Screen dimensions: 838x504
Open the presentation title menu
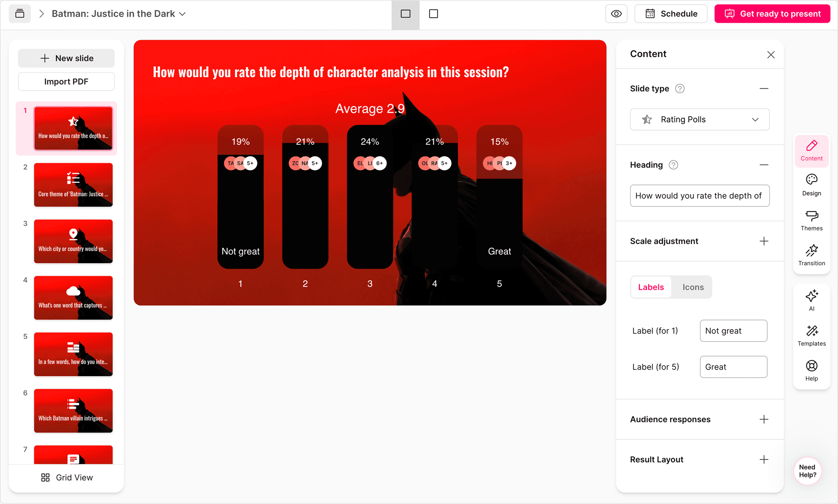click(183, 14)
